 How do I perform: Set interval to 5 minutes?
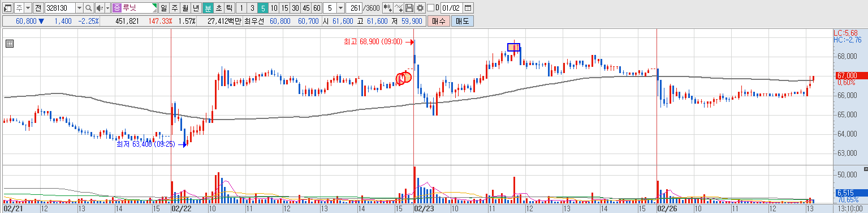pos(263,8)
